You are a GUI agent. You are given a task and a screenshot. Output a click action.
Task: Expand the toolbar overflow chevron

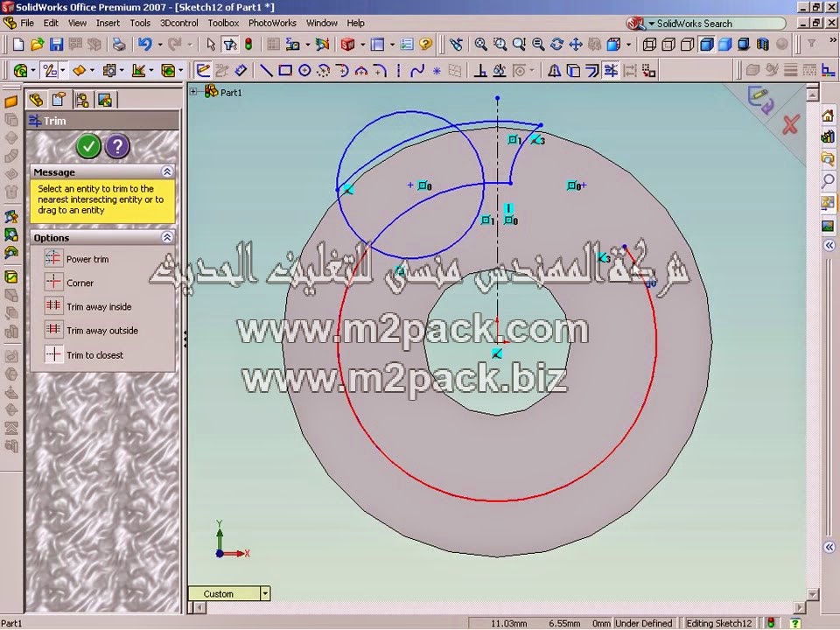click(832, 40)
